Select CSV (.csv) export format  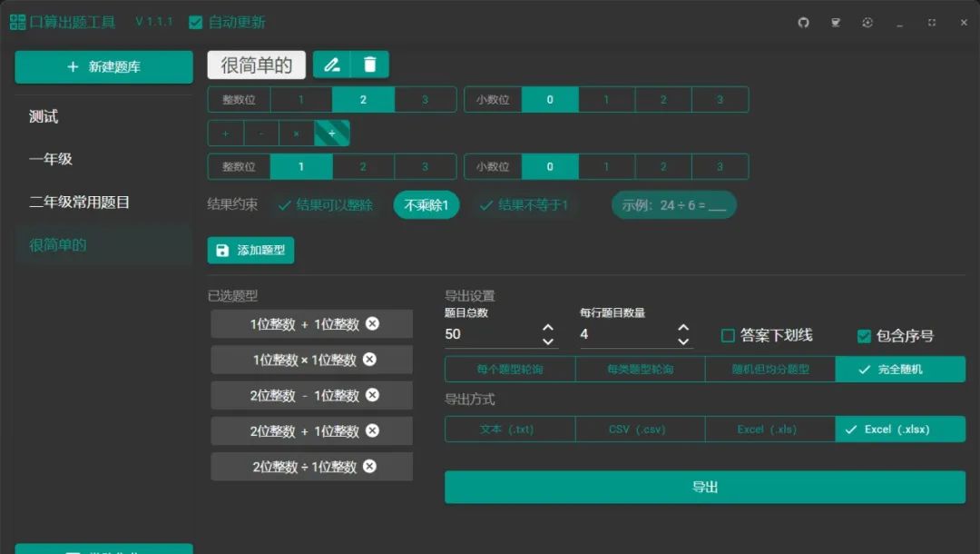640,430
